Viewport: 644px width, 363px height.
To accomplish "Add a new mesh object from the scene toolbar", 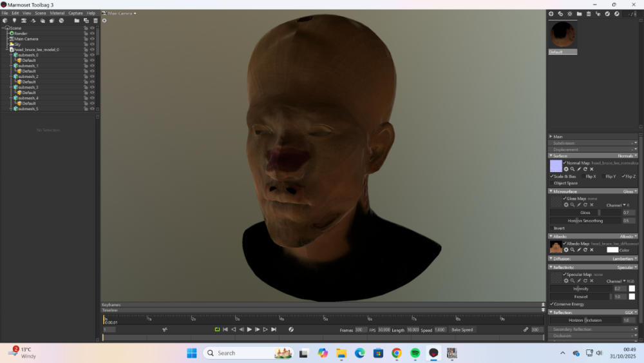I will (x=5, y=21).
